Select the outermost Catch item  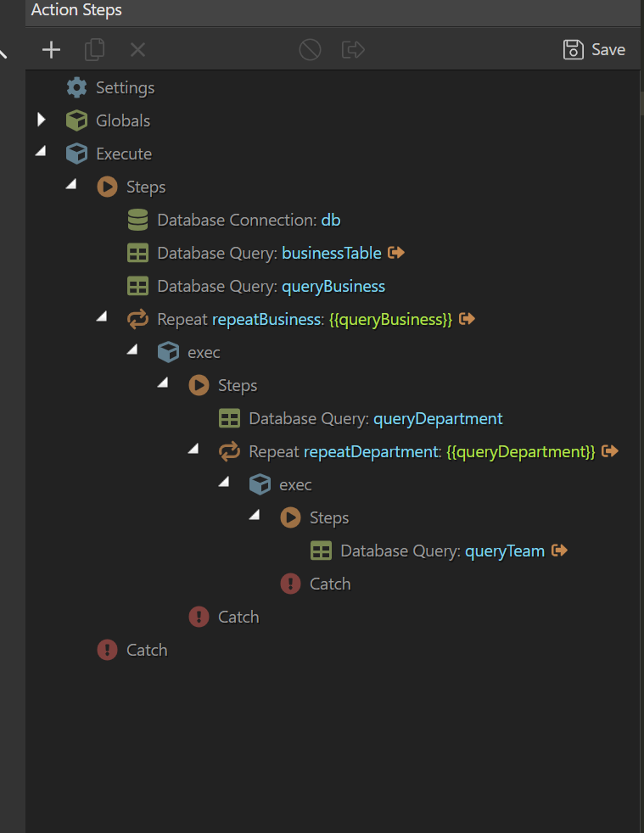pos(146,650)
